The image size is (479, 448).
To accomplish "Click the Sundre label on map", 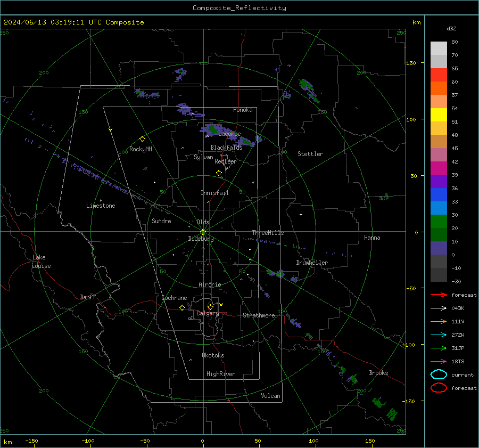I will tap(161, 221).
